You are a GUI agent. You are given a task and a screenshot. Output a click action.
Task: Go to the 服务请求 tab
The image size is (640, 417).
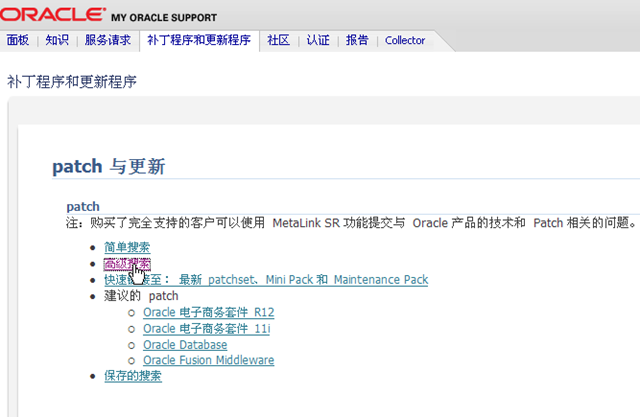(x=107, y=41)
